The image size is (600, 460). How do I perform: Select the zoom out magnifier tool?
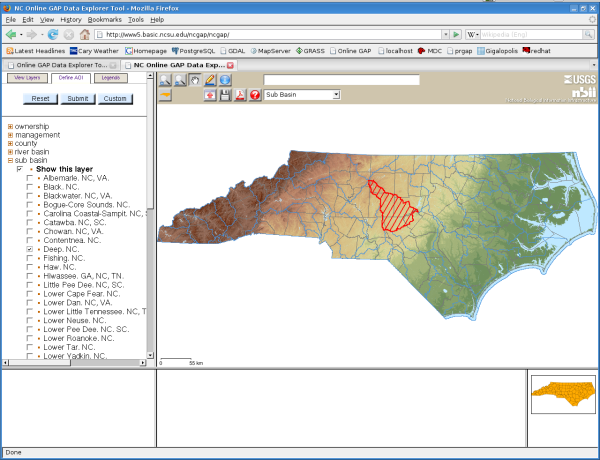[x=180, y=80]
